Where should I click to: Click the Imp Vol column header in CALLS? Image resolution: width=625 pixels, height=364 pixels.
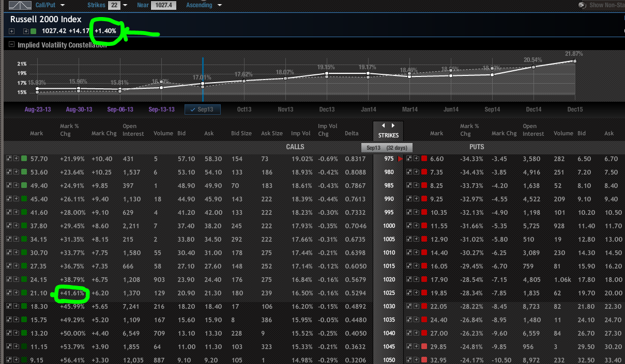(301, 133)
